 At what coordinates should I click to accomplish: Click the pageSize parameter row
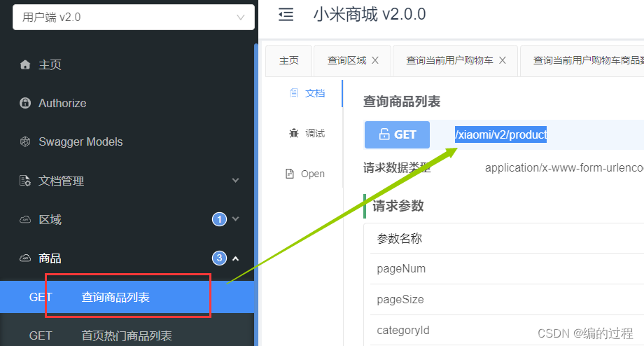(507, 300)
